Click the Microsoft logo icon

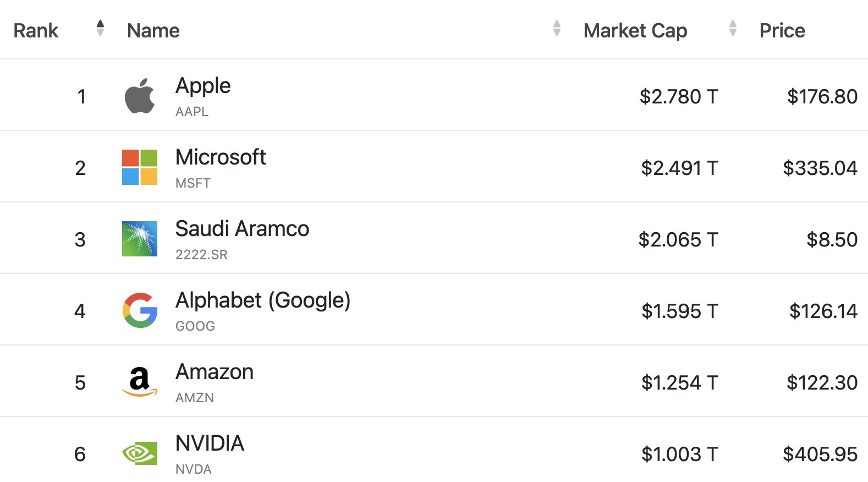pos(140,167)
